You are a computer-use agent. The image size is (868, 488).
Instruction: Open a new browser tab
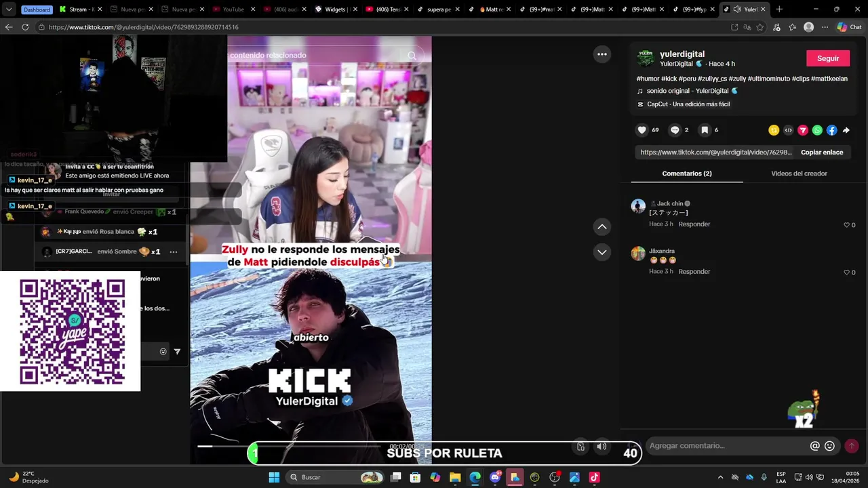[779, 9]
